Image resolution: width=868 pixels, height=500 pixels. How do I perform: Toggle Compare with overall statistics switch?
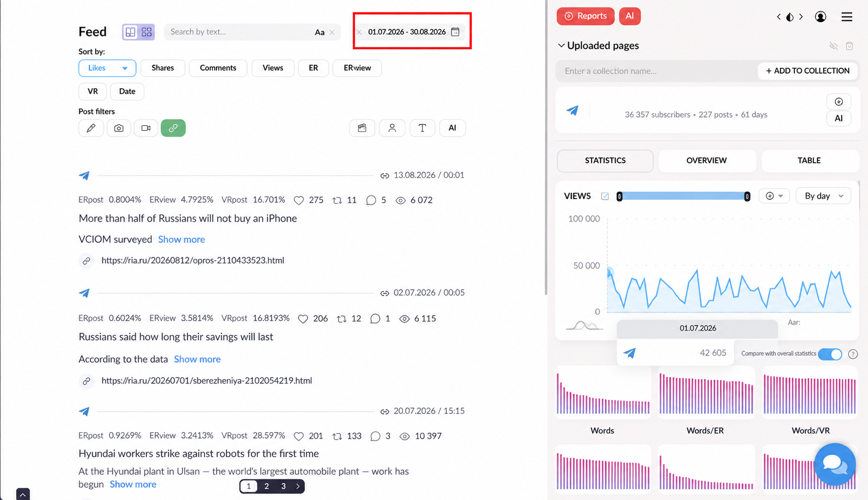pyautogui.click(x=830, y=354)
